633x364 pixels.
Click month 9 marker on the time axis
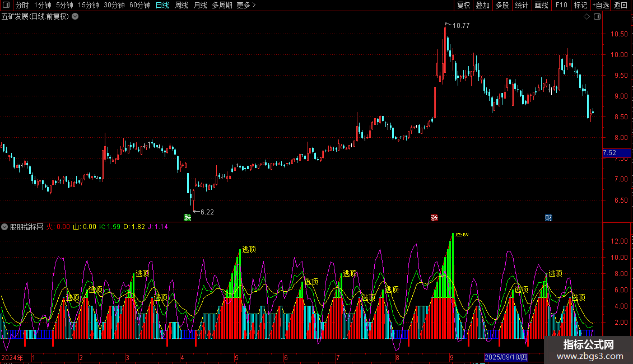point(452,358)
